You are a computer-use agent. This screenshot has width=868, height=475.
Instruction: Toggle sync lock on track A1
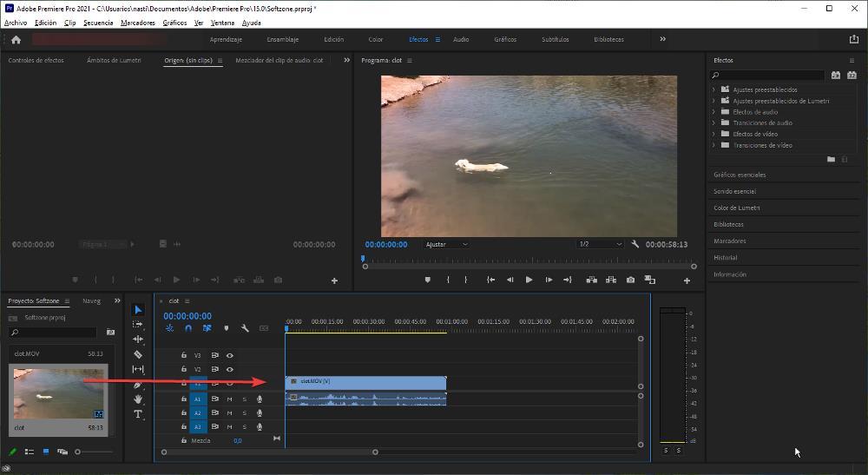coord(214,399)
